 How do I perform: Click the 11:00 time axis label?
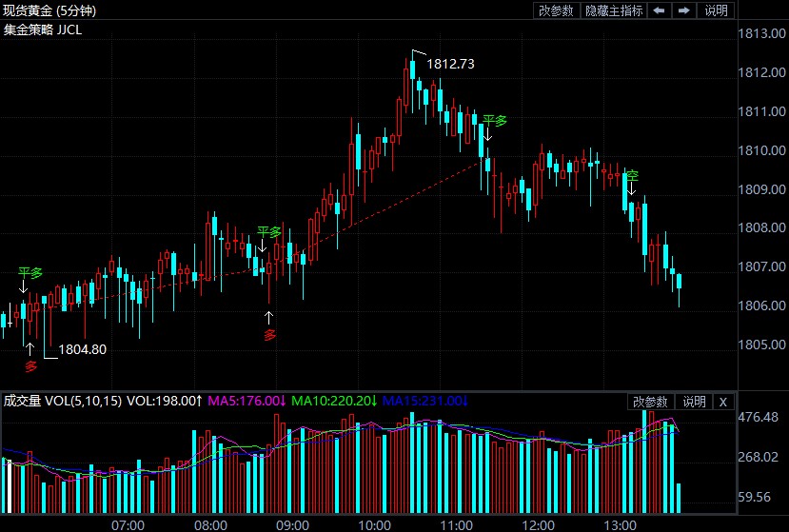point(457,525)
